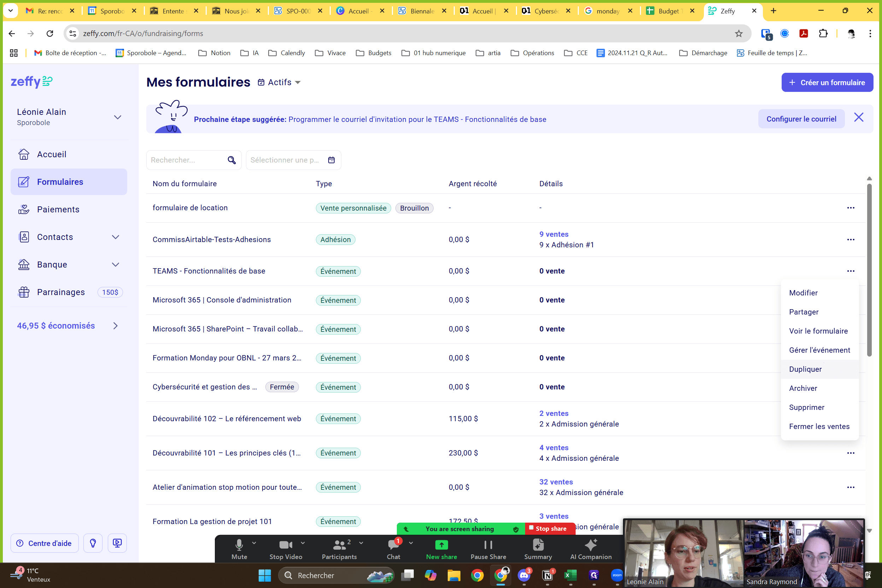The height and width of the screenshot is (588, 882).
Task: Expand the Contacts submenu chevron
Action: [x=116, y=237]
